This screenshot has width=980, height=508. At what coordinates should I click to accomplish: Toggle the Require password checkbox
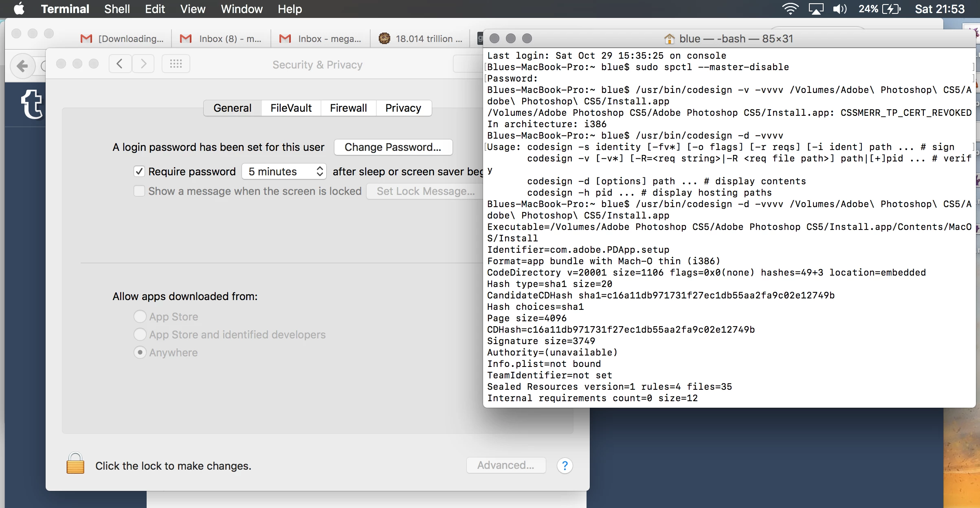(x=139, y=171)
